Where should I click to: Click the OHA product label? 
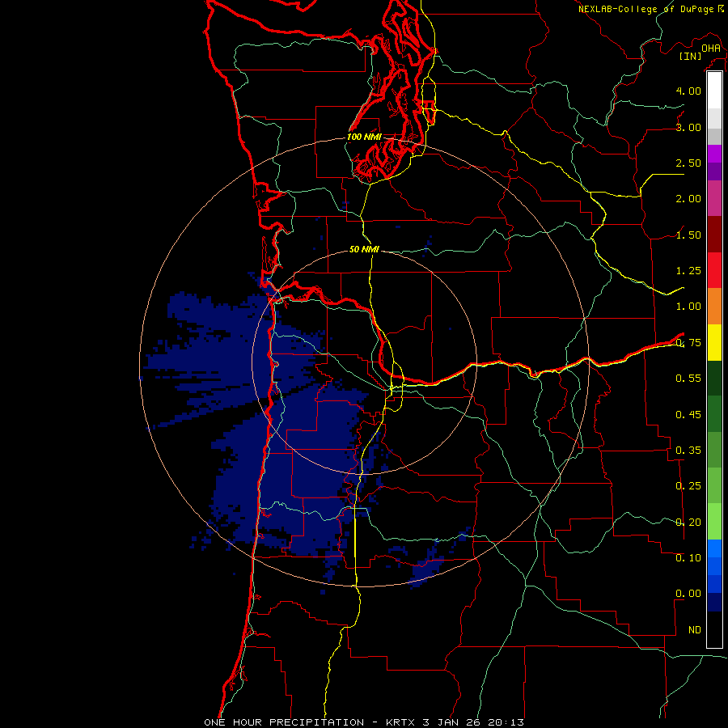tap(711, 48)
